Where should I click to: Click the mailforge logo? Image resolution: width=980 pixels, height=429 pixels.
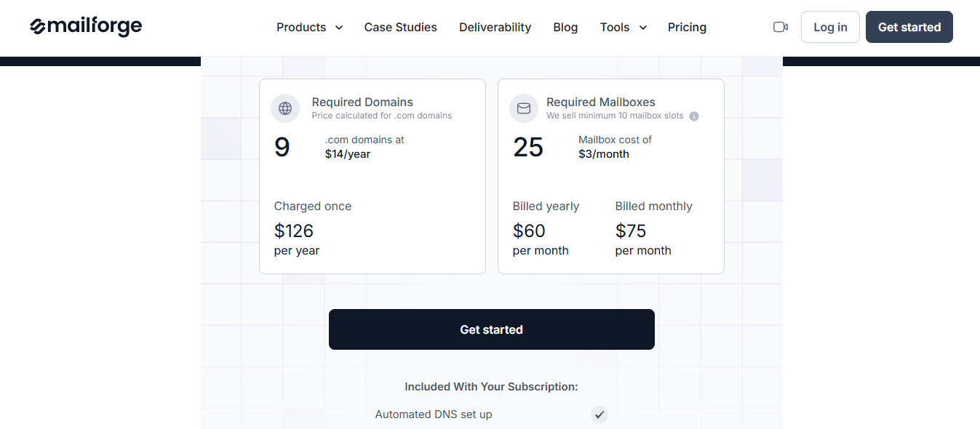pos(86,27)
